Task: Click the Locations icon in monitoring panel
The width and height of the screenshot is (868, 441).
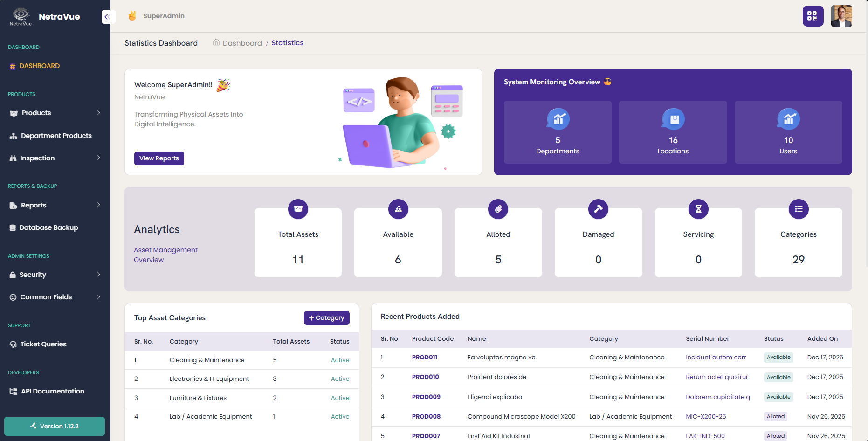Action: click(673, 119)
